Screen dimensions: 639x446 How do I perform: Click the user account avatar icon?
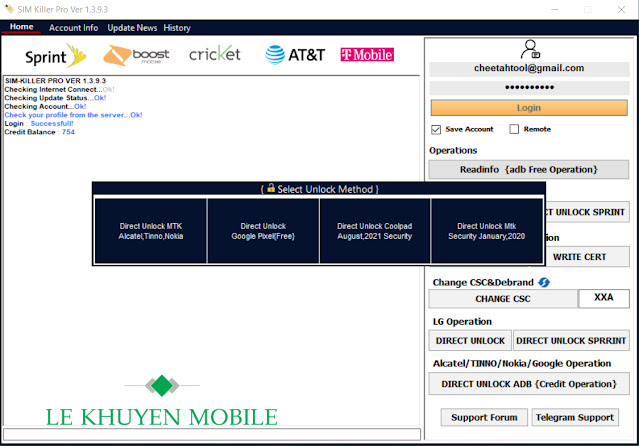coord(530,49)
